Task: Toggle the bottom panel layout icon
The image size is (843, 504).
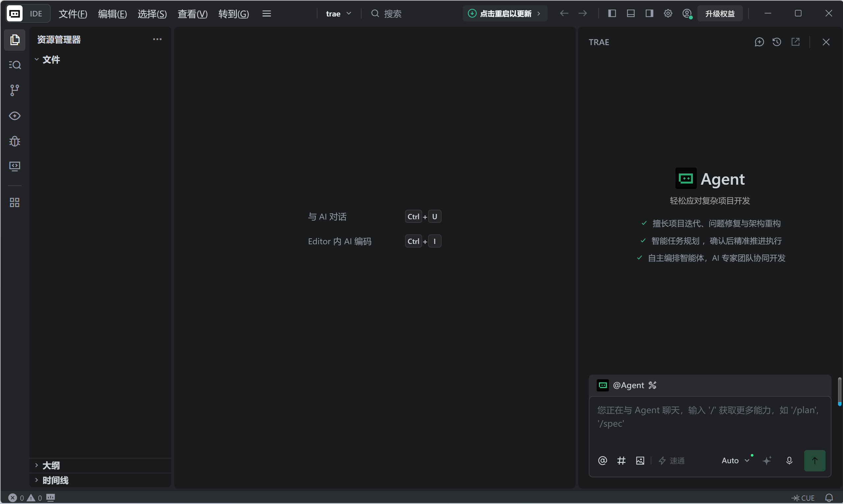Action: [x=631, y=13]
